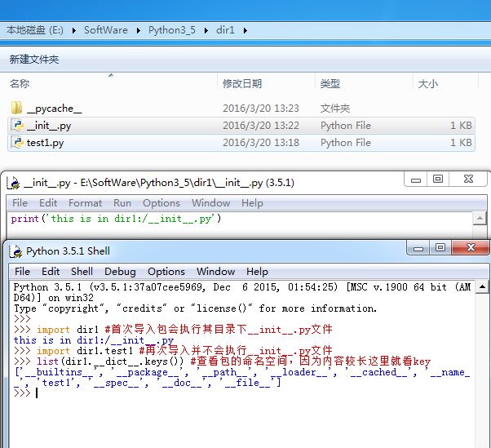Open Window menu in the Python Shell

(216, 271)
